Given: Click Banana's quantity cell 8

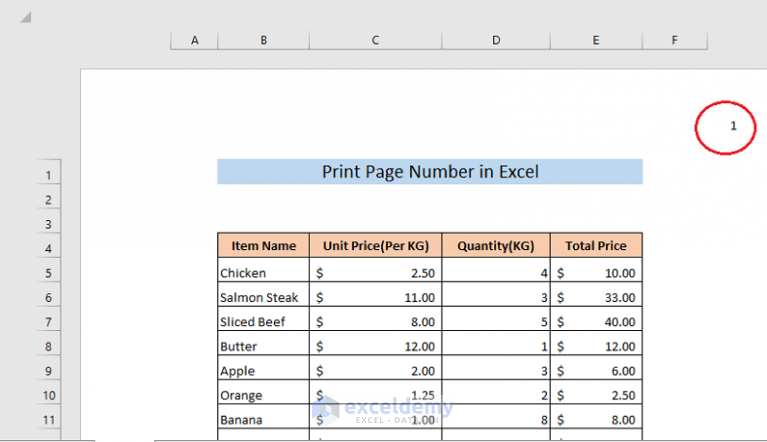Looking at the screenshot, I should point(496,417).
